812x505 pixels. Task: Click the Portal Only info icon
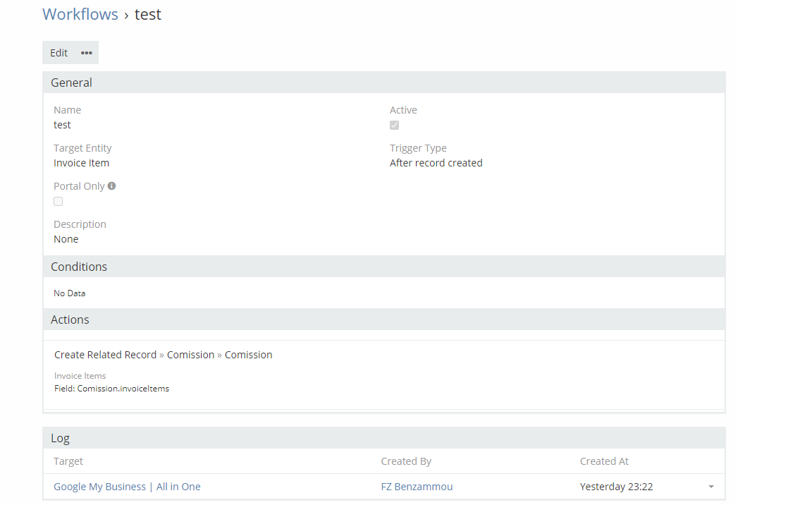pos(111,186)
